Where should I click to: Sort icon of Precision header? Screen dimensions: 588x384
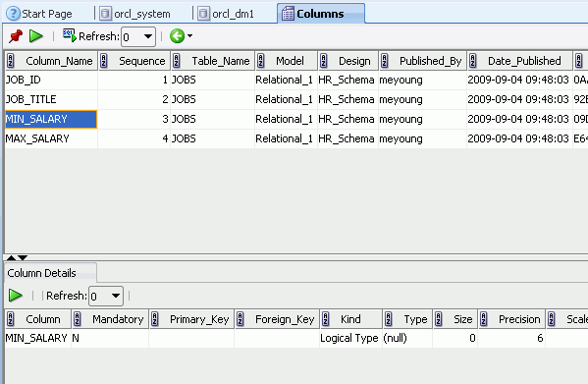484,319
